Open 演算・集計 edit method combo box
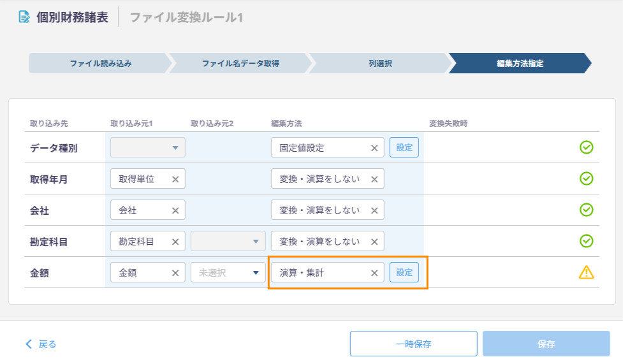This screenshot has height=364, width=623. 327,273
